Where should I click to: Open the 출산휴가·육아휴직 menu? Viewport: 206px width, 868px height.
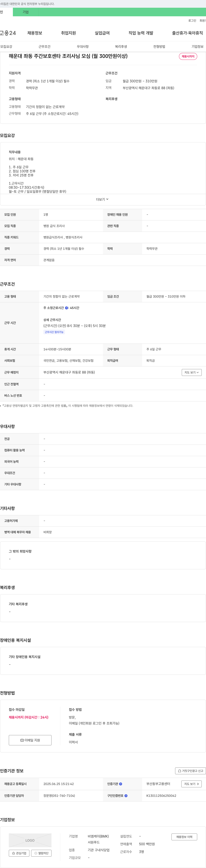[188, 33]
